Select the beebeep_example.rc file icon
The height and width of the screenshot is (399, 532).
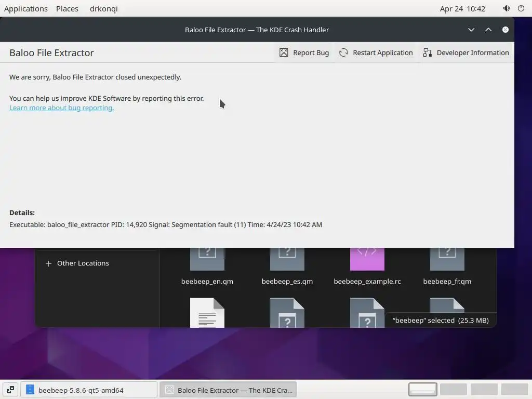(367, 259)
